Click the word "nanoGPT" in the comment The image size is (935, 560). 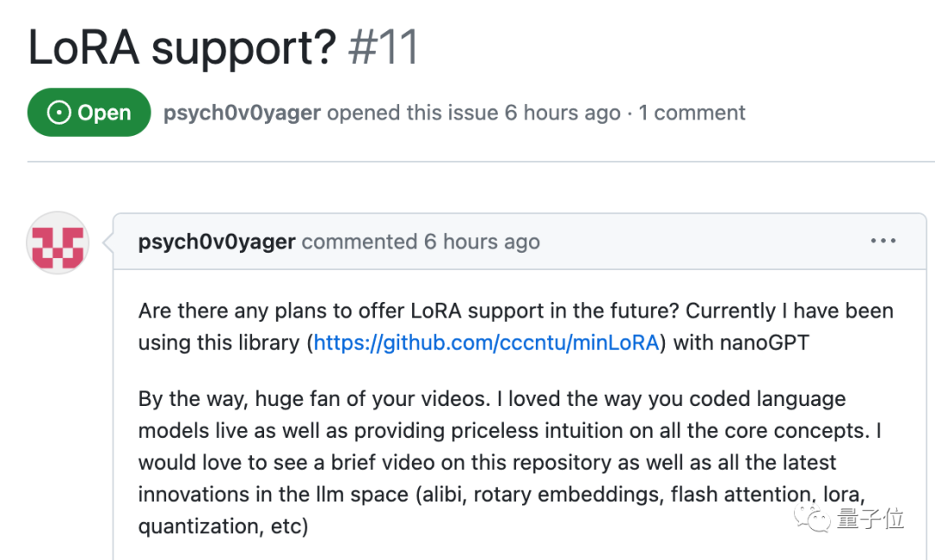[x=764, y=343]
